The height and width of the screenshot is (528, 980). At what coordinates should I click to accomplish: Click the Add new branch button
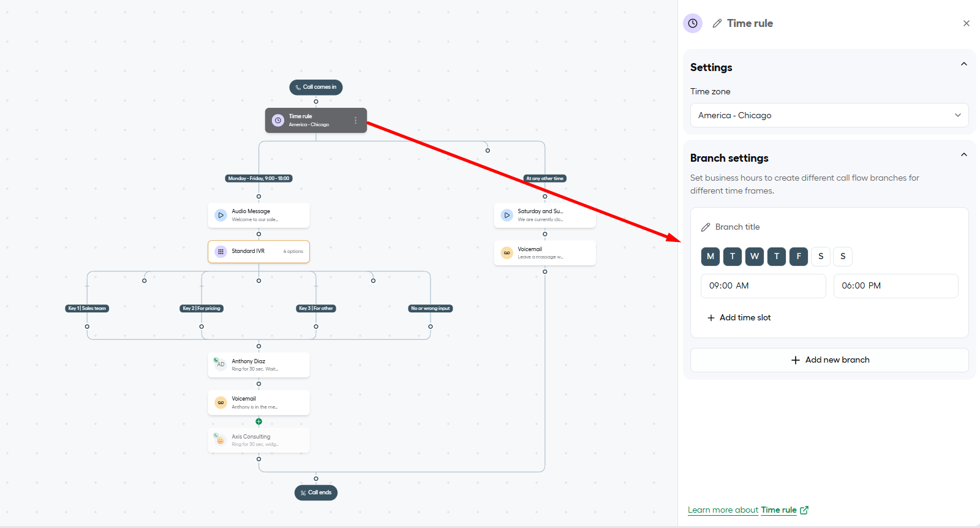point(829,360)
